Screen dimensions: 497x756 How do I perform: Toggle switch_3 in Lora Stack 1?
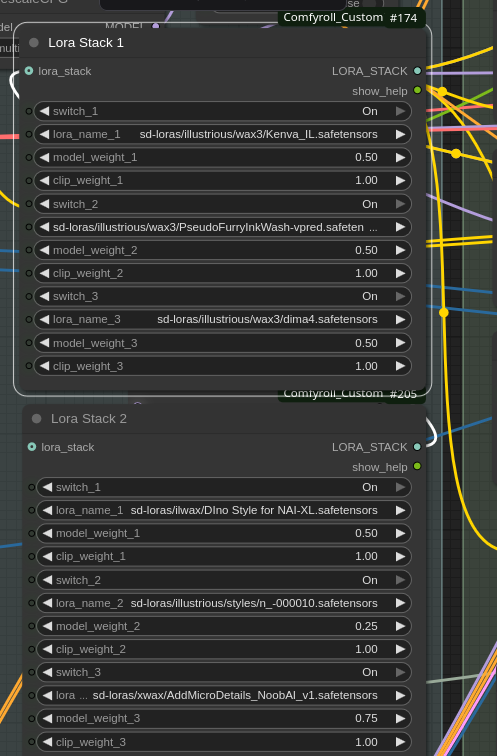[x=223, y=297]
